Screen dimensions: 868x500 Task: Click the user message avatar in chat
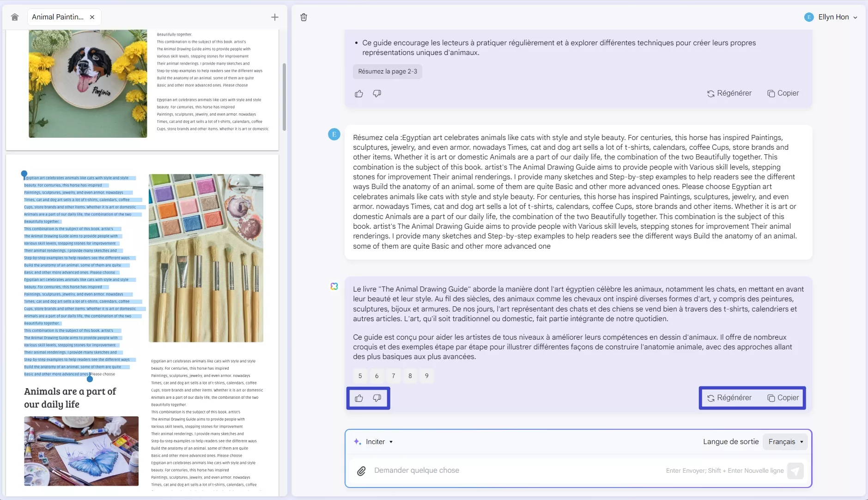click(334, 134)
